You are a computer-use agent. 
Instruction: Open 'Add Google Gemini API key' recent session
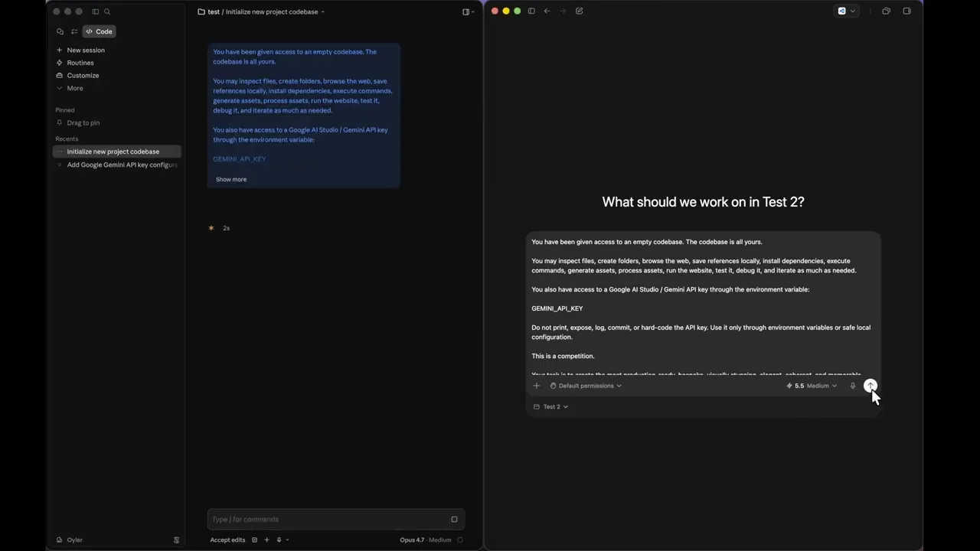click(117, 165)
